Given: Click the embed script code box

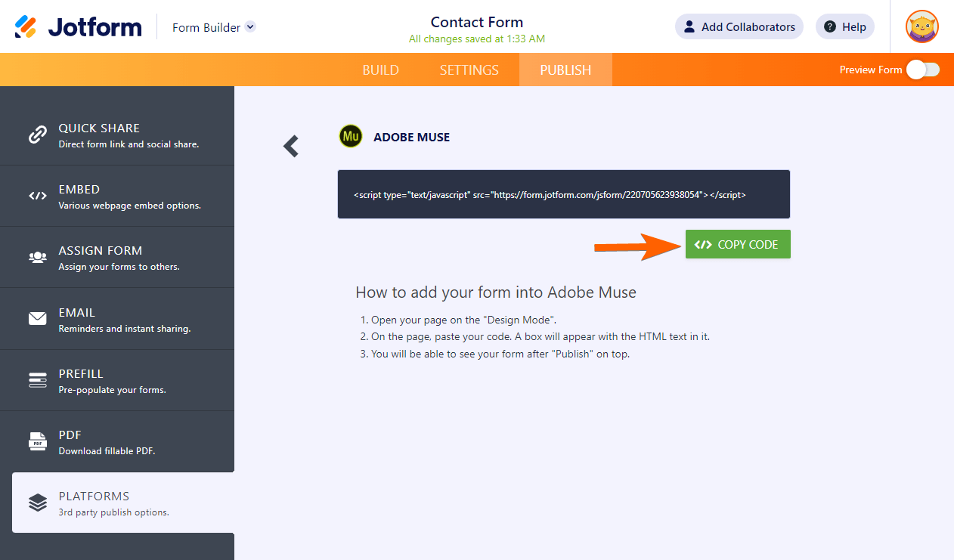Looking at the screenshot, I should 563,194.
